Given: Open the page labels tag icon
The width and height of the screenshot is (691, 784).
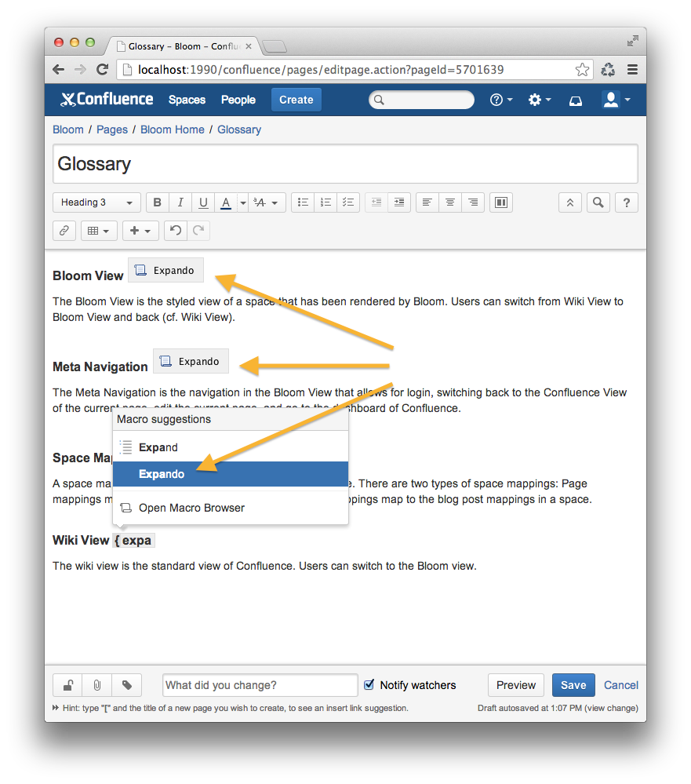Looking at the screenshot, I should [x=127, y=685].
